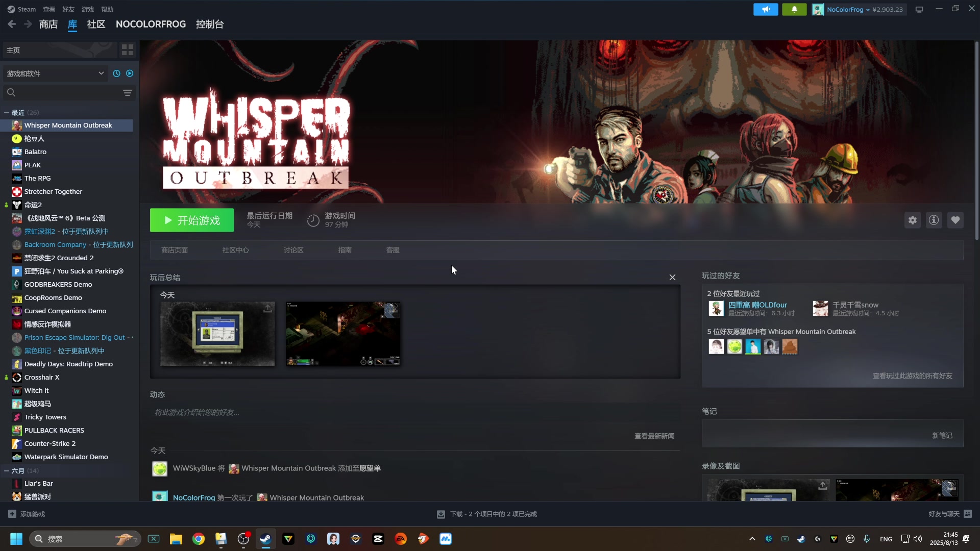View all friends who played link

tap(913, 376)
